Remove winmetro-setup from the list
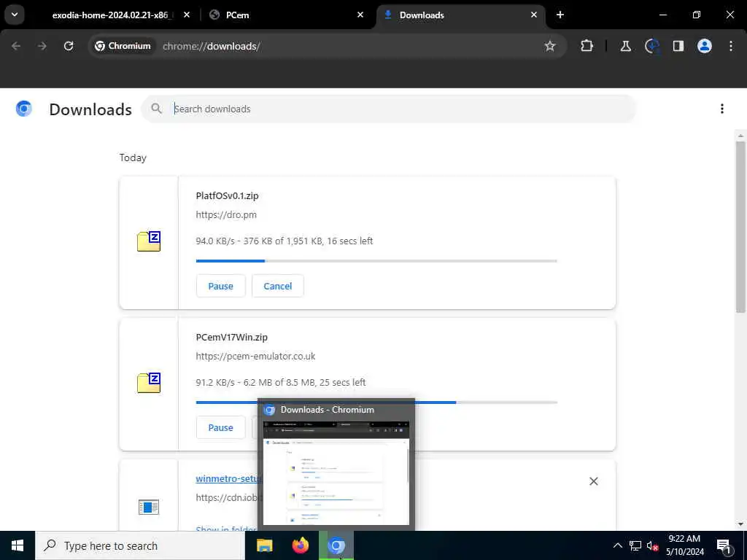Screen dimensions: 747x560 594,481
